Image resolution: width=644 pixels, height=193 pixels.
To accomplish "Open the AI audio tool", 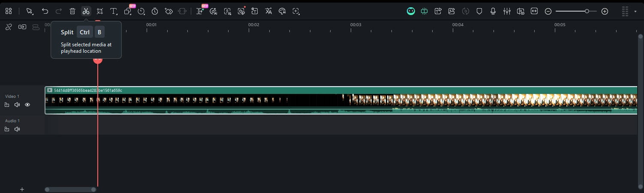I will (214, 12).
